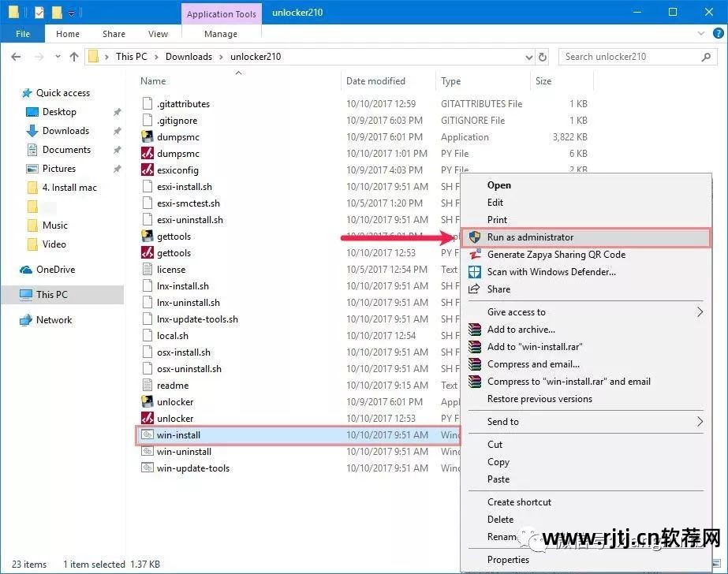This screenshot has width=728, height=574.
Task: Click the WinRAR icon beside Add to archive
Action: tap(475, 330)
